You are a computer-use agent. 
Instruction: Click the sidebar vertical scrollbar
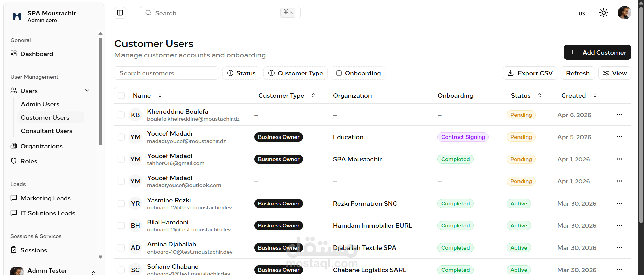(x=100, y=91)
